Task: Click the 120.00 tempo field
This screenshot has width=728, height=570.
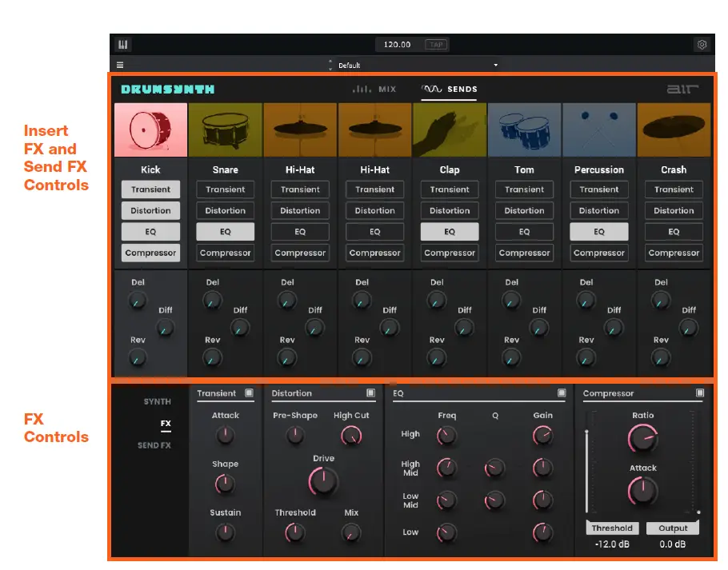Action: (398, 44)
